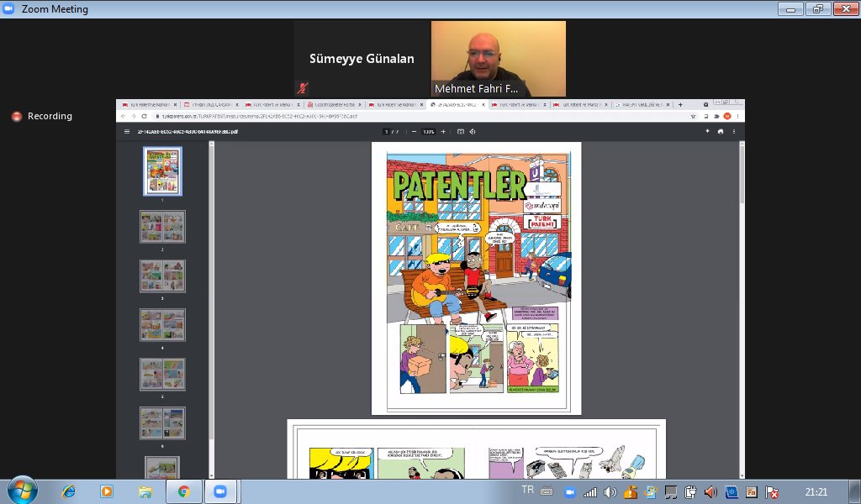861x504 pixels.
Task: Open the media player taskbar icon
Action: tap(107, 491)
